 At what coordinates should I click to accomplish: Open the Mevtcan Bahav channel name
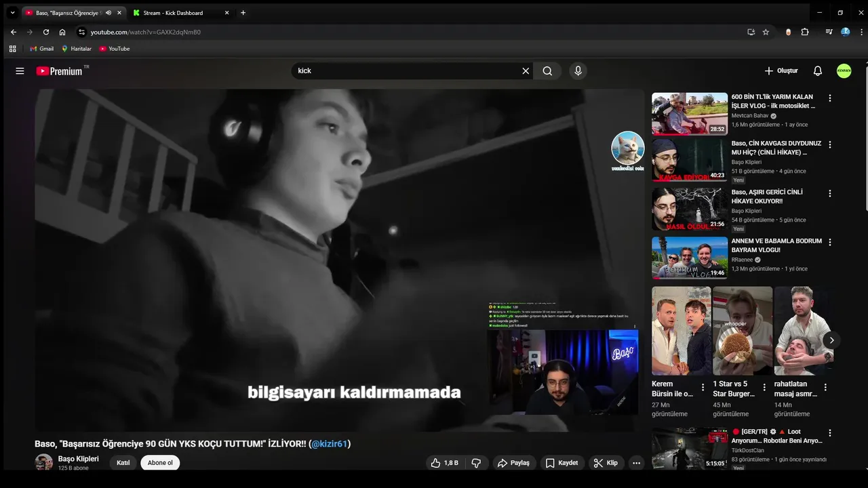pos(750,116)
